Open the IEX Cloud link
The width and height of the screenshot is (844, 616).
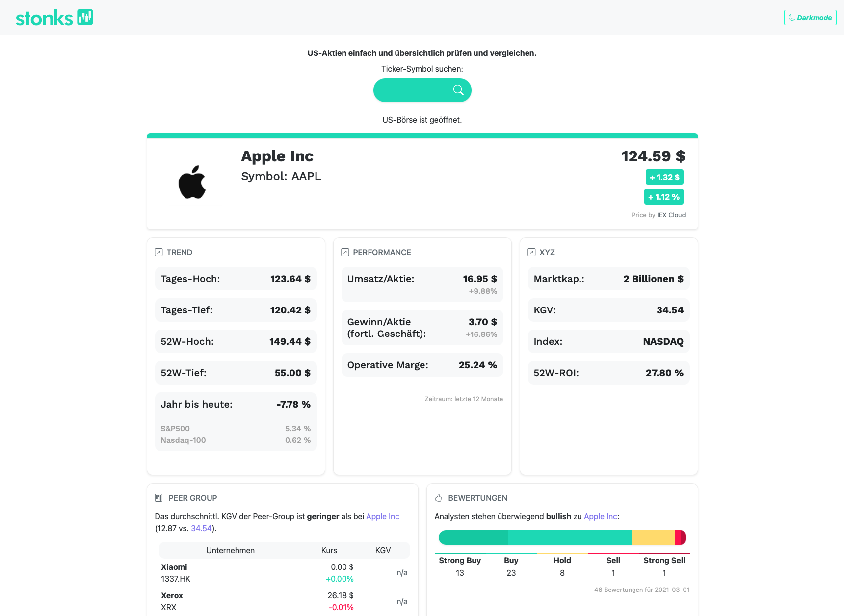[x=671, y=215]
